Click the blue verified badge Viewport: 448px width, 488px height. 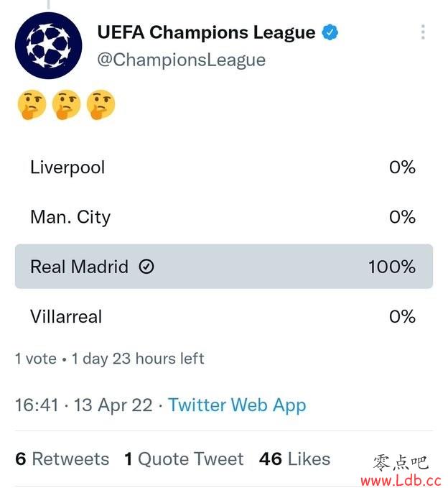(x=330, y=32)
